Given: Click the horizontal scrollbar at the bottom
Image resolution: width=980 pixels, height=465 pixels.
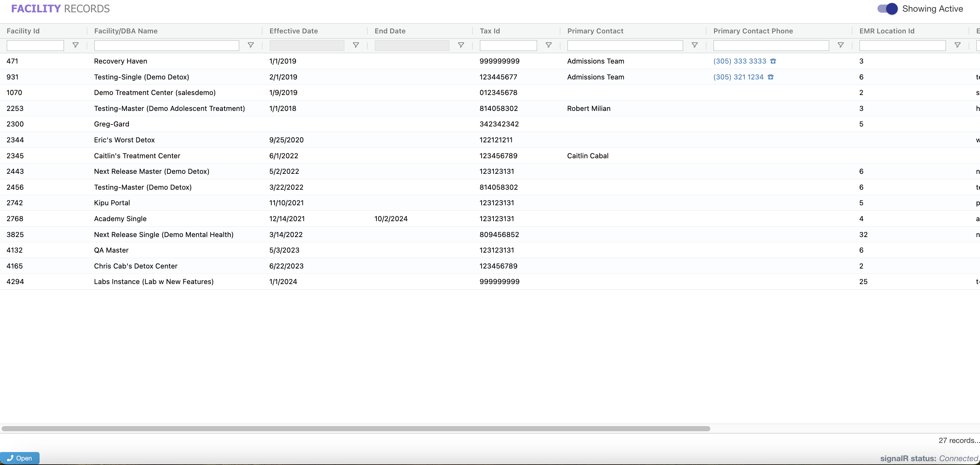Looking at the screenshot, I should (356, 428).
